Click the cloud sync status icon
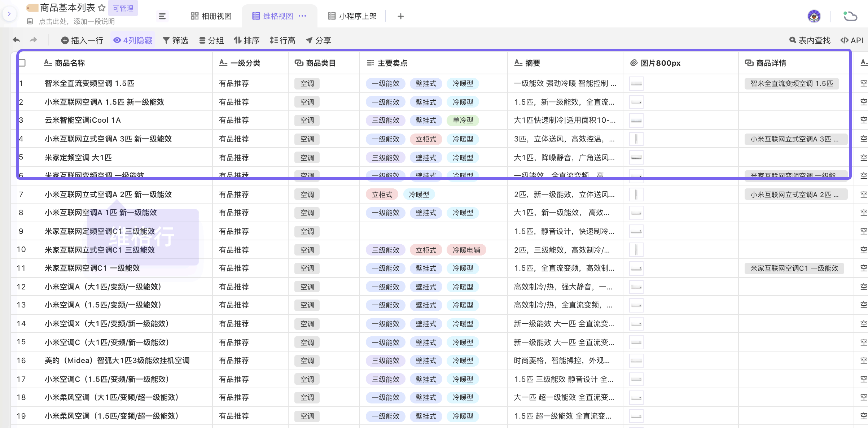The image size is (868, 428). pyautogui.click(x=850, y=16)
